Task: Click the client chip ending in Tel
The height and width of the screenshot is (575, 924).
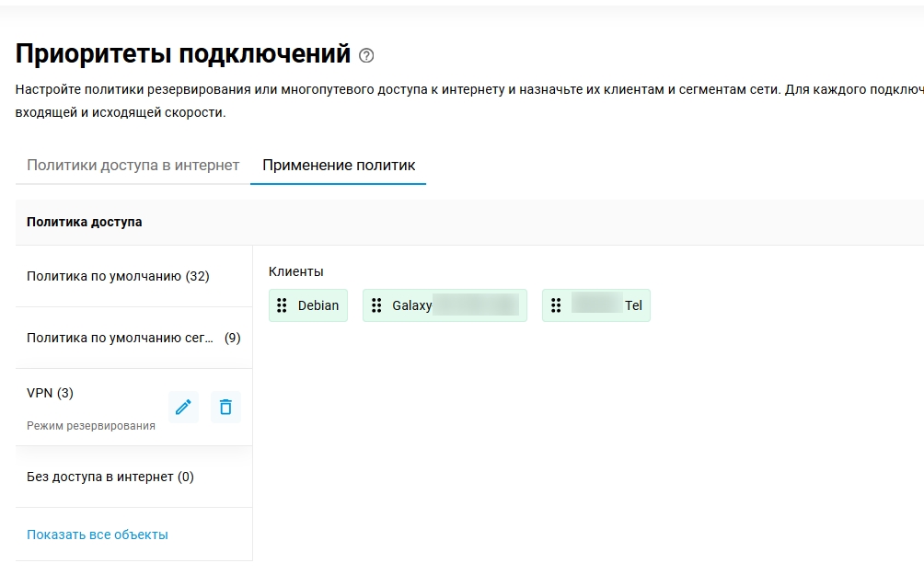Action: coord(606,305)
